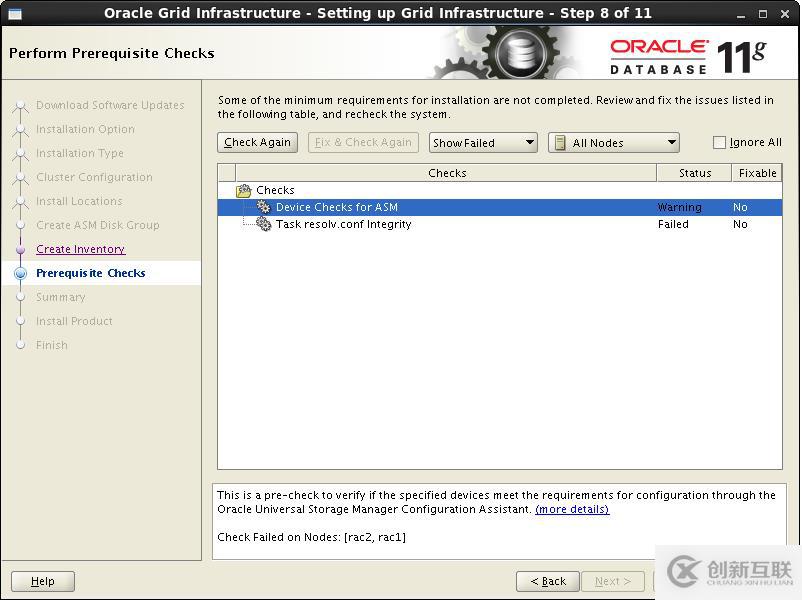Minimize the Oracle Grid Infrastructure window
The image size is (802, 600).
pyautogui.click(x=741, y=14)
